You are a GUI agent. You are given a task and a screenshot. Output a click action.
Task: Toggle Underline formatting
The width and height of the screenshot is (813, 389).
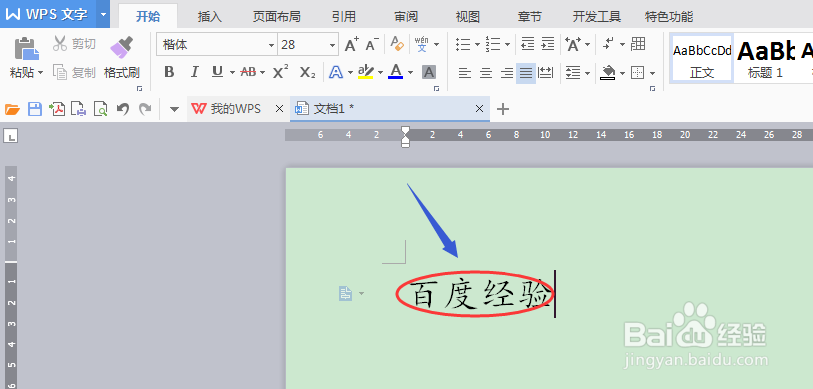[217, 72]
